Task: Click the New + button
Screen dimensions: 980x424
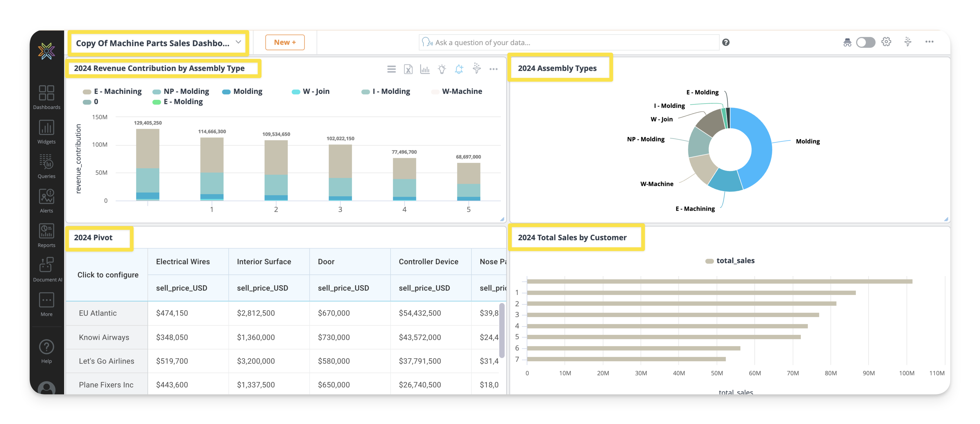Action: tap(285, 42)
